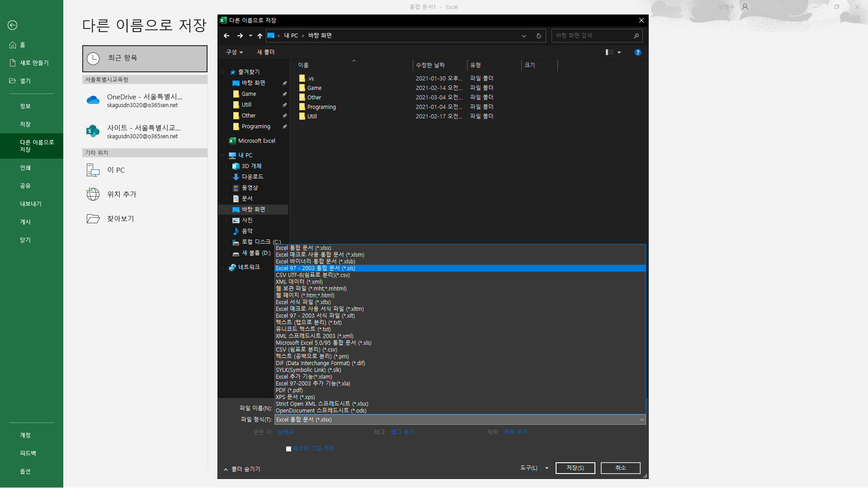Open the 파일 형식 combo box
This screenshot has width=868, height=488.
[x=460, y=420]
